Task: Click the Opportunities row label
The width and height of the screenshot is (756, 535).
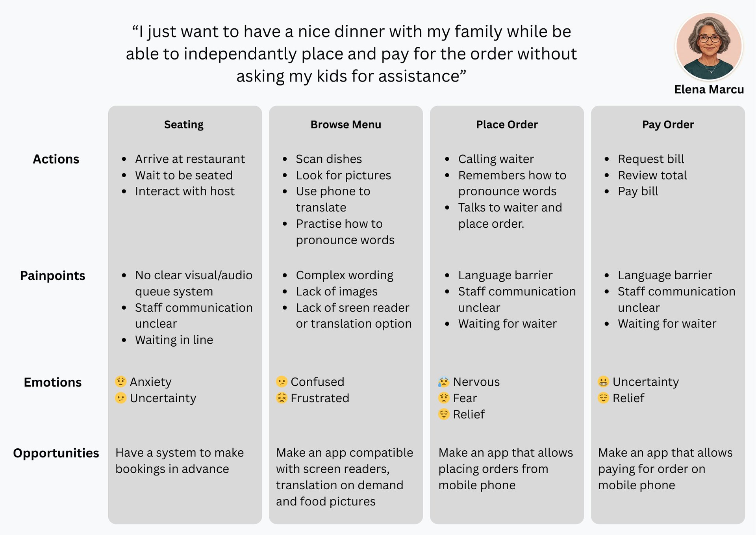Action: point(56,453)
